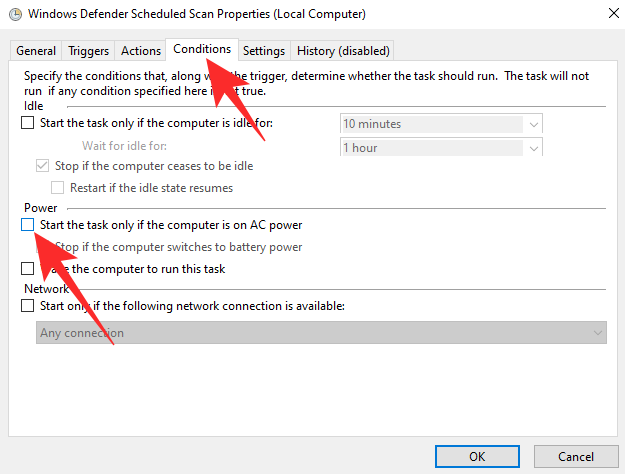Select the Conditions tab

click(202, 49)
